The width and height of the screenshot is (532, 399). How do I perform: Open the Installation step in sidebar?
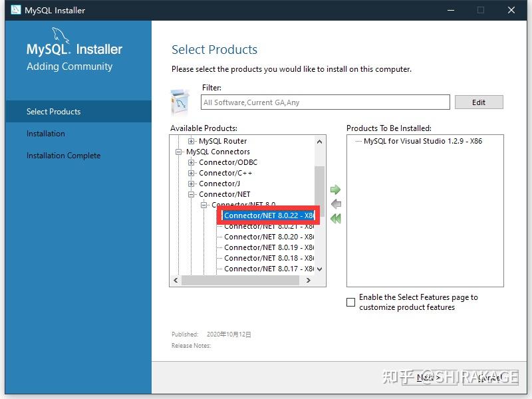(45, 134)
